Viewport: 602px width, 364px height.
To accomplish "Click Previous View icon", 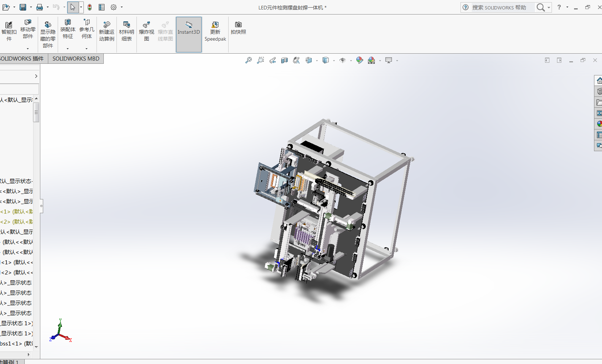I will coord(273,60).
